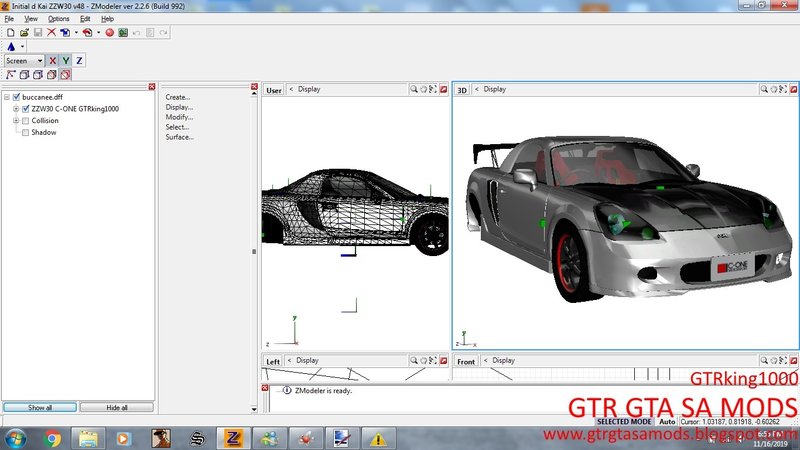Uncheck ZZW30 C-ONE GTRking1000 checkbox
The height and width of the screenshot is (450, 800).
[x=26, y=109]
